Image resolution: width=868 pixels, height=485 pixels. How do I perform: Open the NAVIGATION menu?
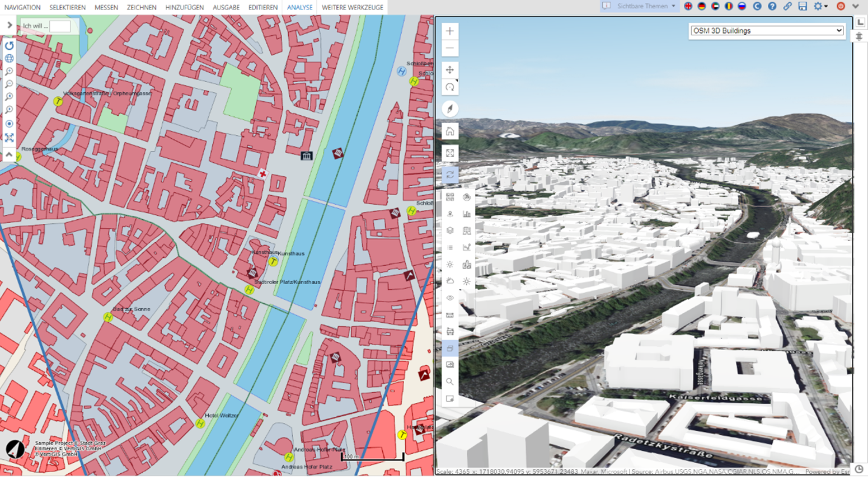point(22,7)
